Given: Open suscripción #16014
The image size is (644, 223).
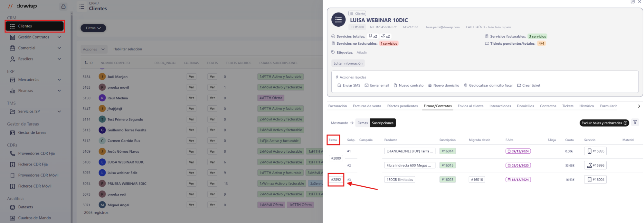Looking at the screenshot, I should tap(448, 151).
